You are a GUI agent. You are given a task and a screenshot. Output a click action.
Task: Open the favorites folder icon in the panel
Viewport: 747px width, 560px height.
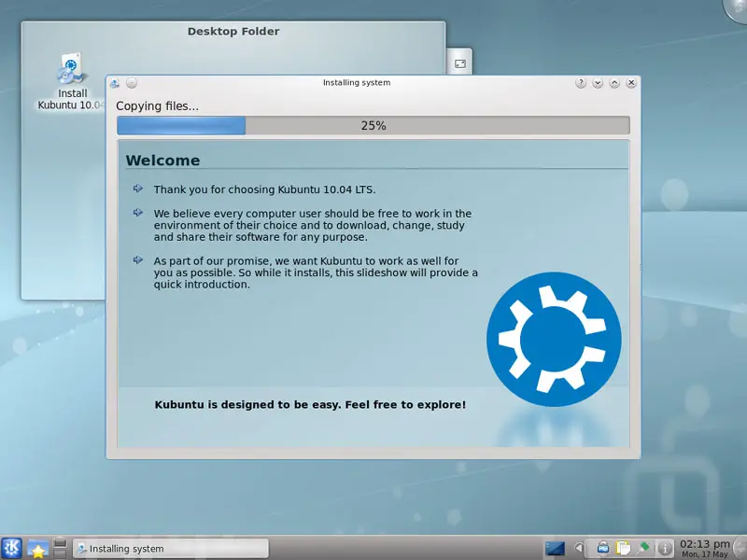coord(37,548)
